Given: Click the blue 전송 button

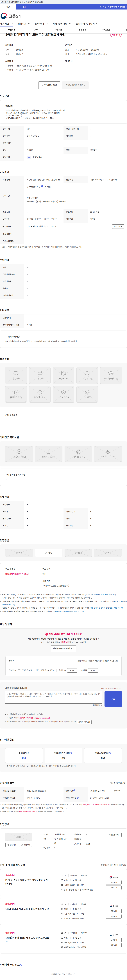Looking at the screenshot, I should coord(113,699).
